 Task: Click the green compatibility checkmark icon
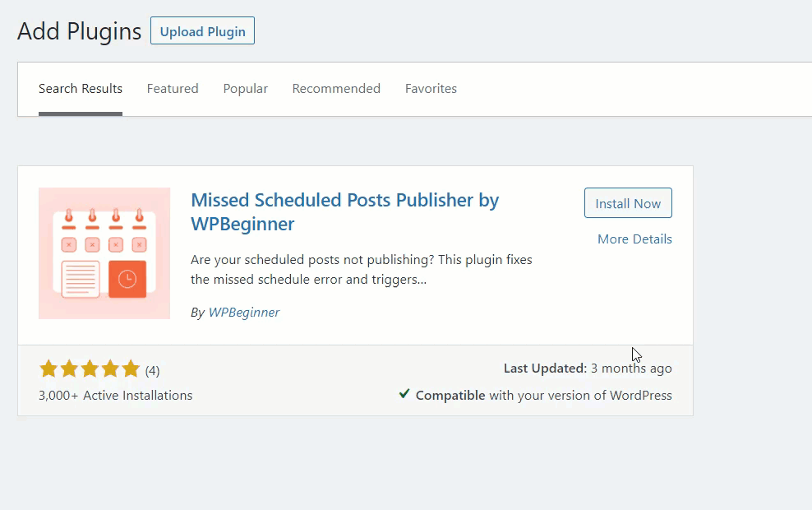pyautogui.click(x=404, y=394)
